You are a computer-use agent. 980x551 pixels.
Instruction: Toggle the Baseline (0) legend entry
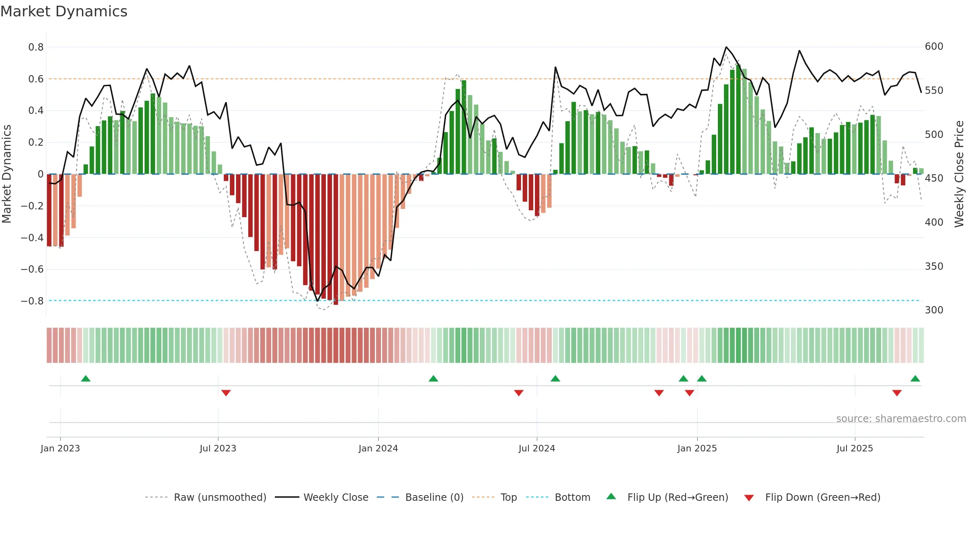point(420,497)
